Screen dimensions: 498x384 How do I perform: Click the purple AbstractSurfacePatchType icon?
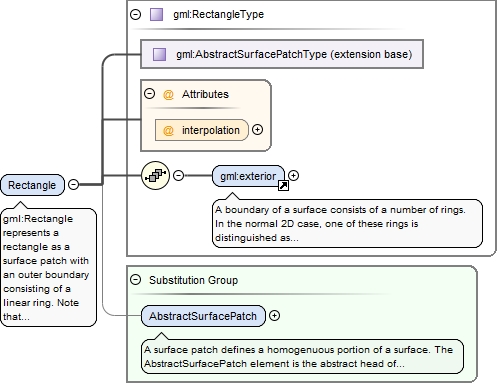click(159, 54)
